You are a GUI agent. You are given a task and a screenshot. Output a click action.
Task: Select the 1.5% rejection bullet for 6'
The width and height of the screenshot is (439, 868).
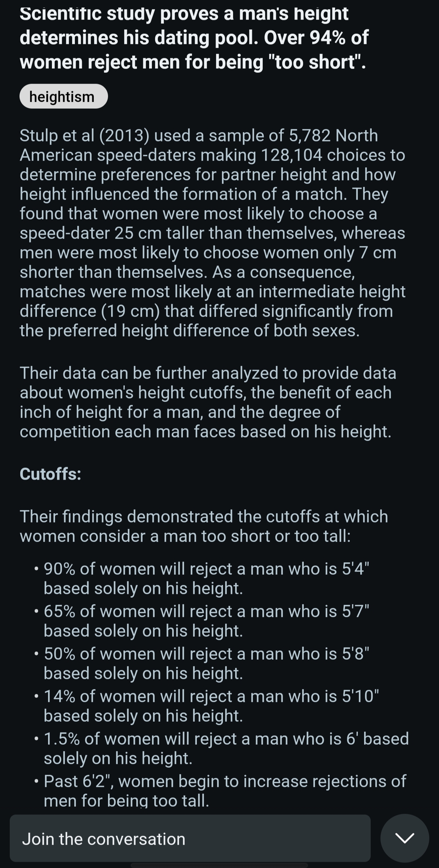coord(226,748)
